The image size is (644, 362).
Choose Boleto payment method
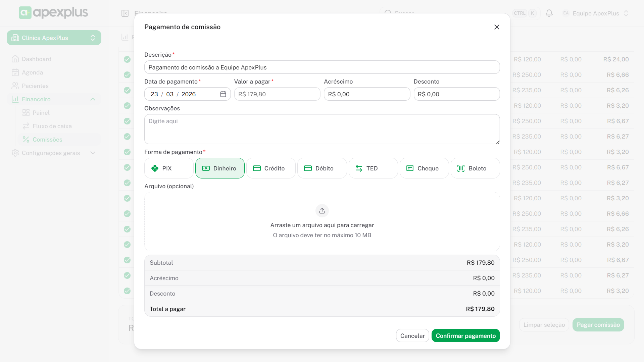[475, 168]
